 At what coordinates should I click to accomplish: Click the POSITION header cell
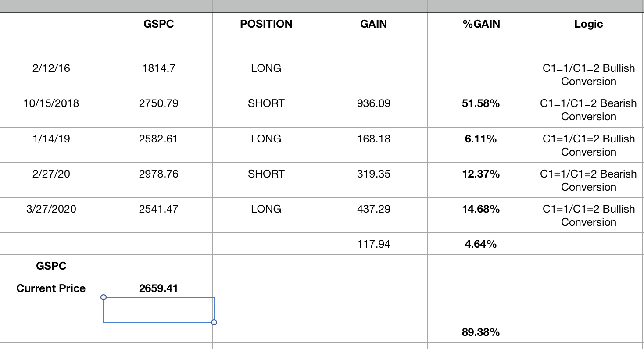tap(266, 24)
